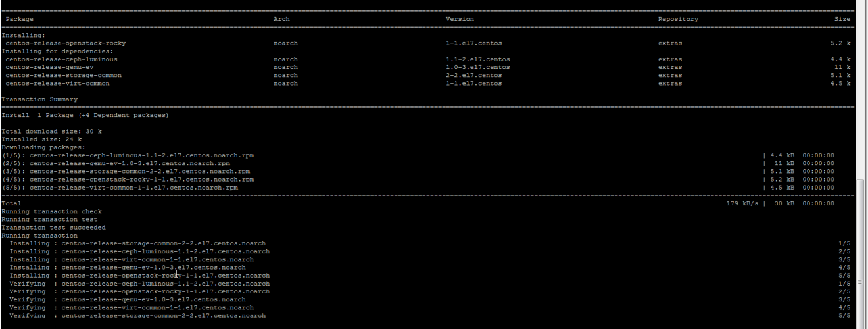Select centos-release-openstack-rocky in the package table

pyautogui.click(x=65, y=43)
